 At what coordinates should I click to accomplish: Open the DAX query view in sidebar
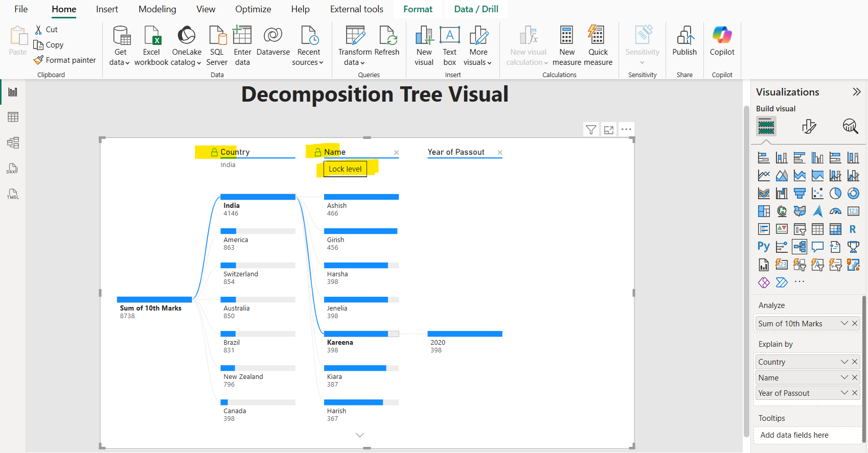pyautogui.click(x=13, y=169)
